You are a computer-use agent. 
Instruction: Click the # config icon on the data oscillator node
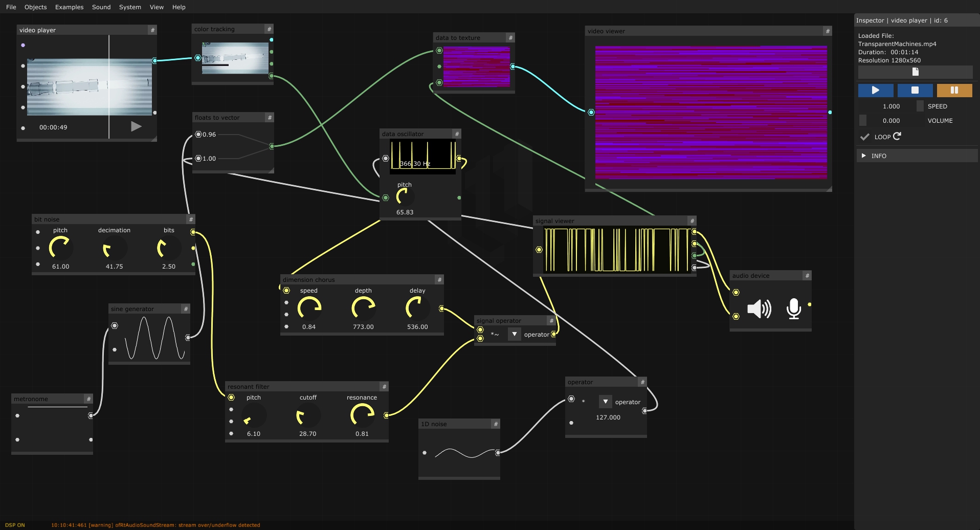click(x=456, y=134)
